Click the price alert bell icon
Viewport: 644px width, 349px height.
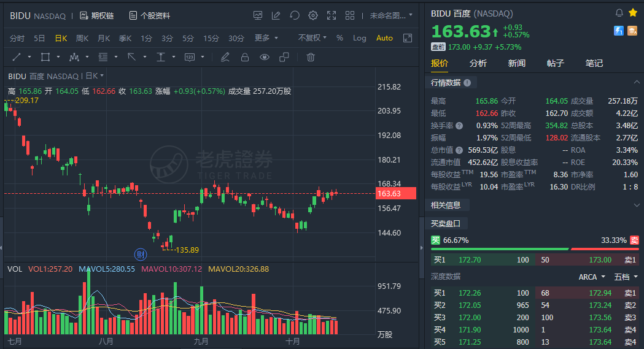[x=619, y=13]
